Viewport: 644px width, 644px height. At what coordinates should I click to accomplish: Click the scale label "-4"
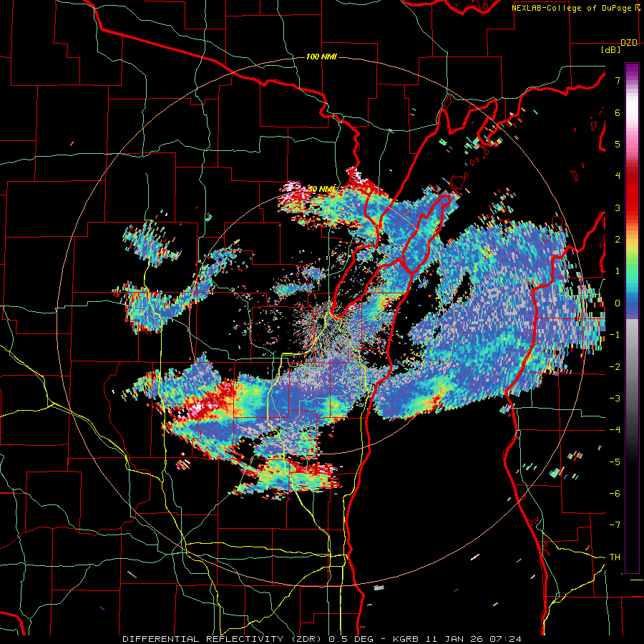click(615, 429)
